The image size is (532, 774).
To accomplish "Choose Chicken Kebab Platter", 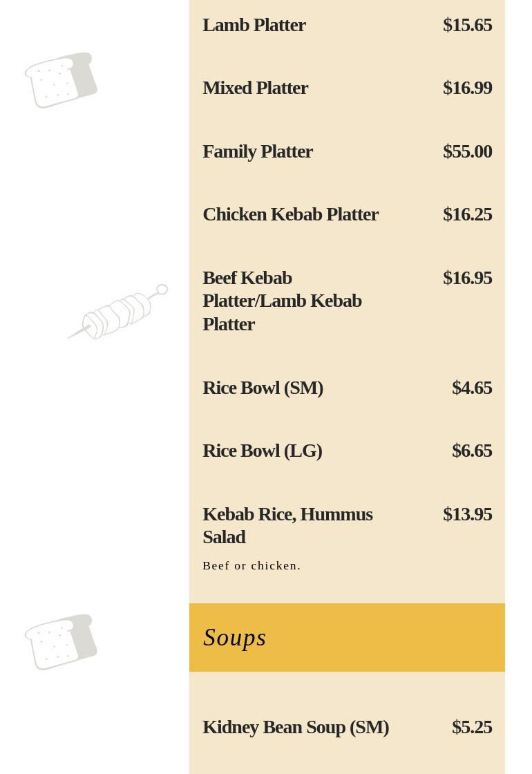I will [x=290, y=214].
